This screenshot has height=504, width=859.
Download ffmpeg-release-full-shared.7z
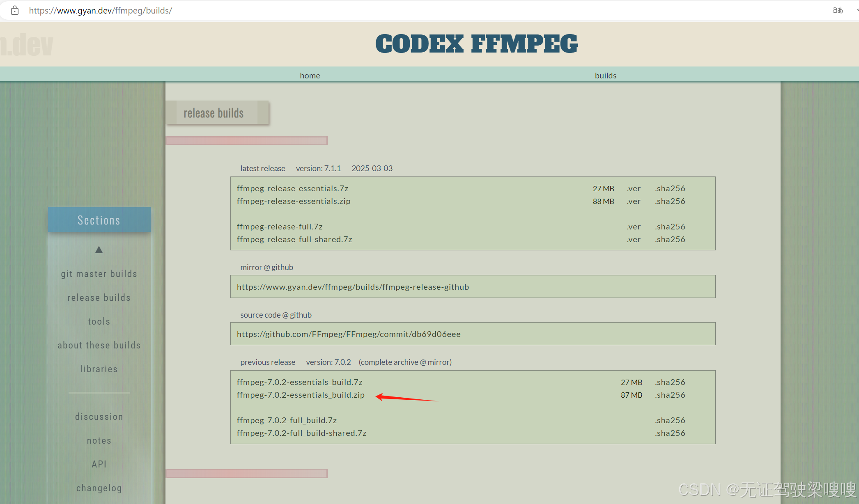point(294,239)
